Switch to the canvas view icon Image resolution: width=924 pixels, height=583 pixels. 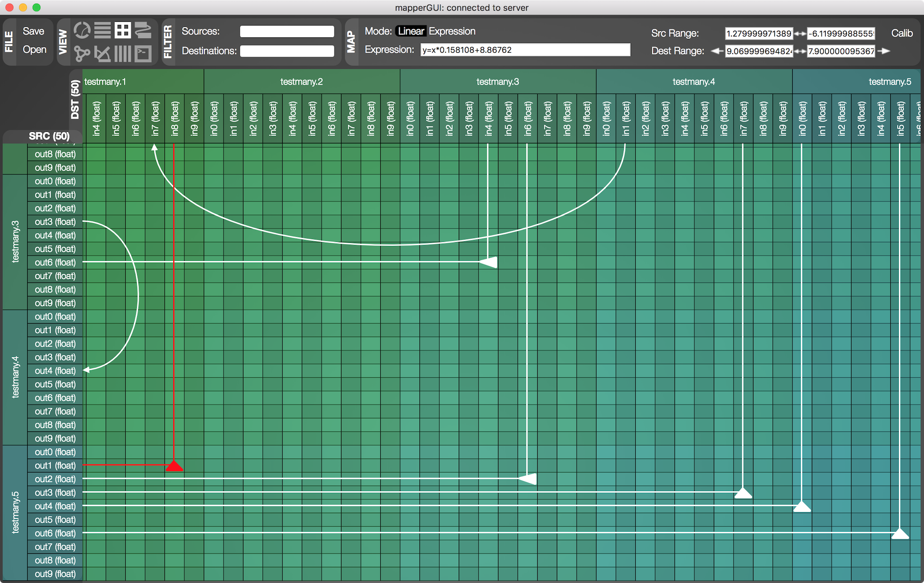143,31
